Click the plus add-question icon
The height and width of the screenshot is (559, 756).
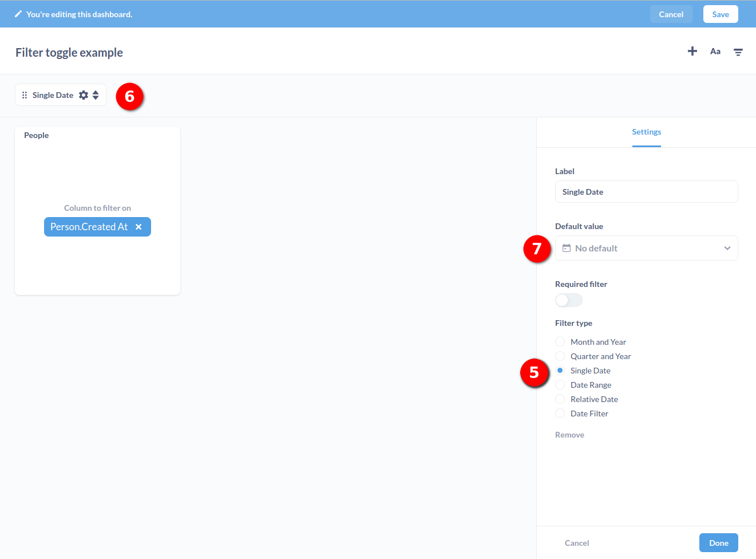[x=692, y=52]
